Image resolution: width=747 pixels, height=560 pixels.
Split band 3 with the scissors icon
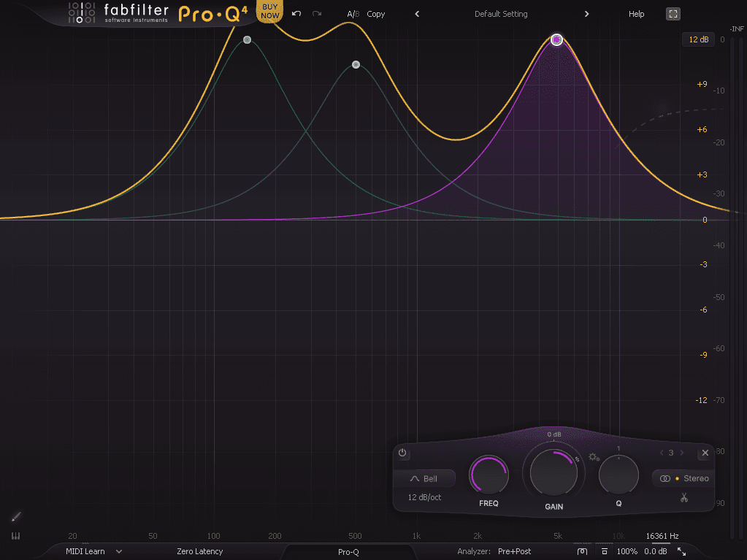(x=684, y=498)
